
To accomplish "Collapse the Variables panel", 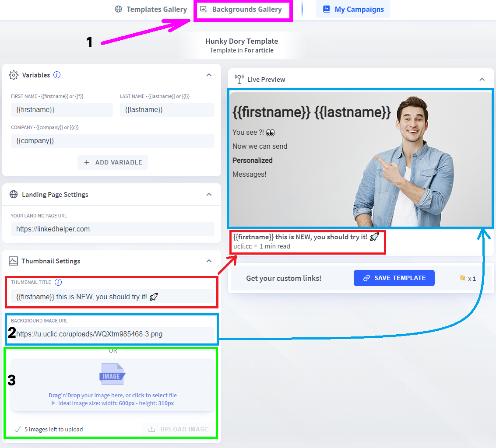I will tap(209, 75).
